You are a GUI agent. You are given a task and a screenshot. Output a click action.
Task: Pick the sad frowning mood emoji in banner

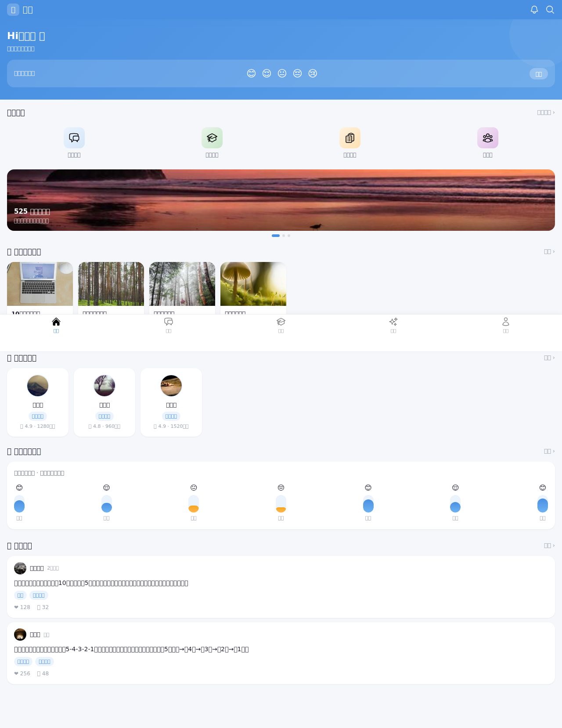click(313, 73)
